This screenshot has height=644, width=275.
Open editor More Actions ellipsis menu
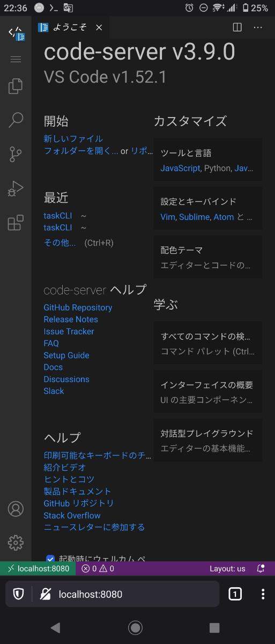[258, 27]
